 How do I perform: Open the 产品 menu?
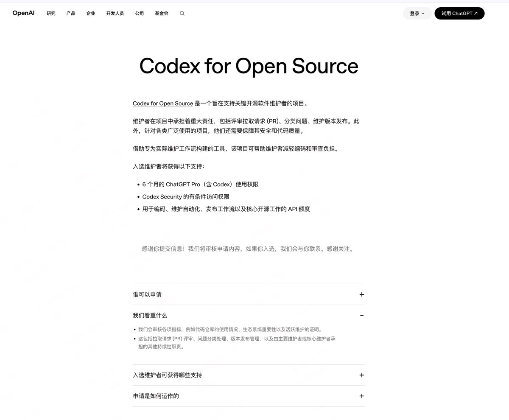click(71, 14)
